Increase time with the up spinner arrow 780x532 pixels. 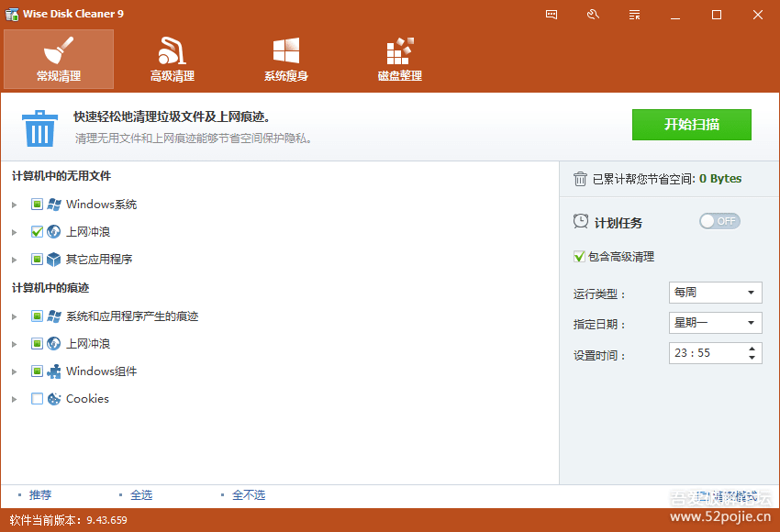click(x=752, y=349)
